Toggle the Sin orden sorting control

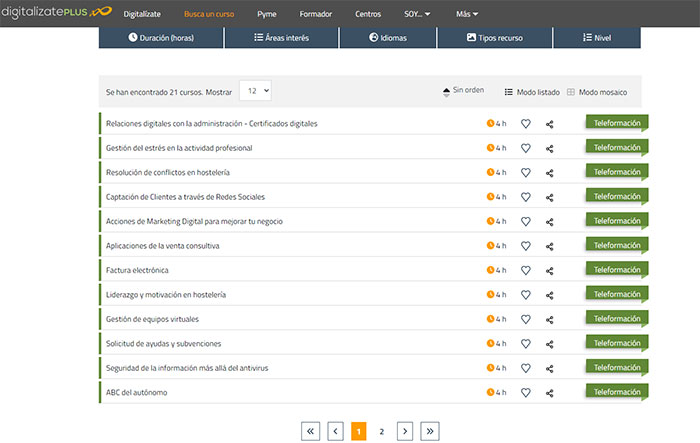(463, 91)
